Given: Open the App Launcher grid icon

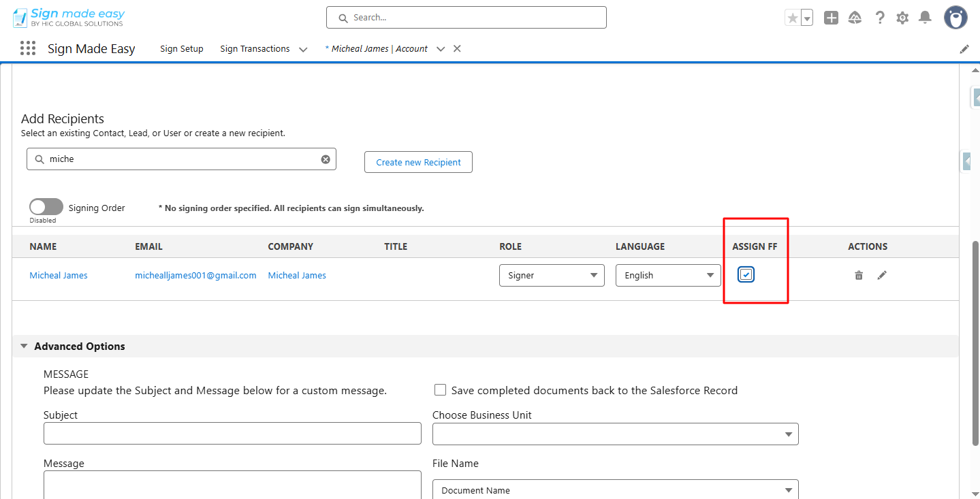Looking at the screenshot, I should tap(28, 48).
